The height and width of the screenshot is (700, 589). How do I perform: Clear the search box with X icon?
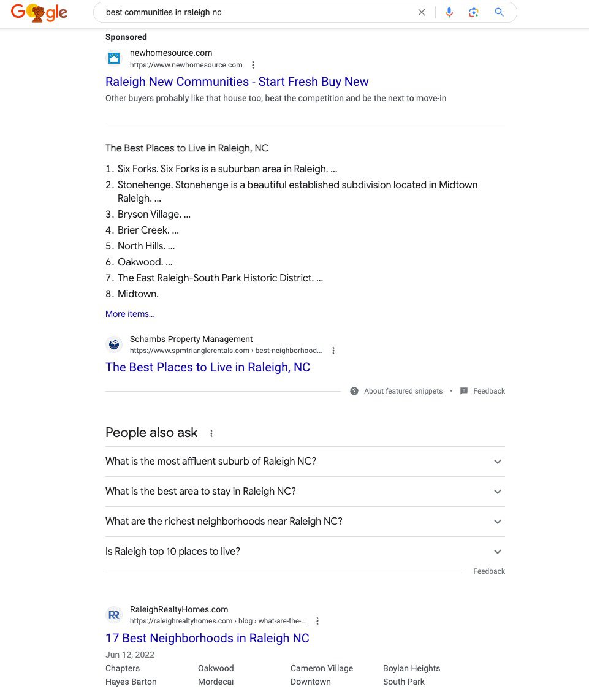pyautogui.click(x=421, y=12)
